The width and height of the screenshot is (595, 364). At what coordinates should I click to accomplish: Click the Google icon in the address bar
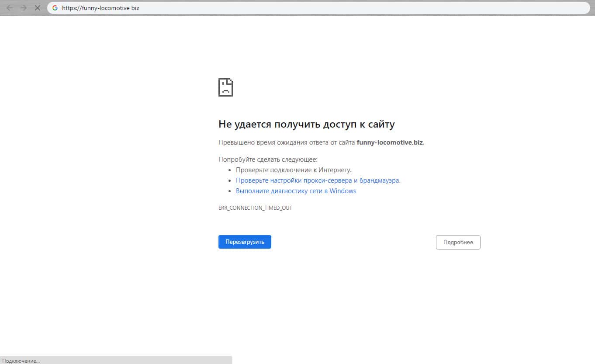tap(55, 8)
